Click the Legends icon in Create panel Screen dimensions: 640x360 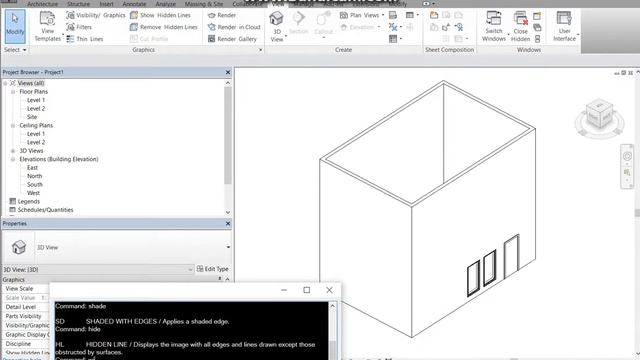click(x=393, y=39)
